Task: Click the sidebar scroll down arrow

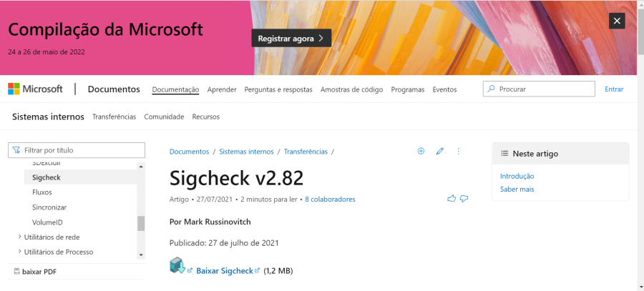Action: pyautogui.click(x=141, y=255)
